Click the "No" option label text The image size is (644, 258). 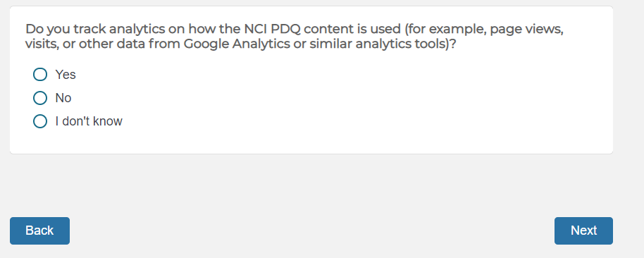[63, 98]
